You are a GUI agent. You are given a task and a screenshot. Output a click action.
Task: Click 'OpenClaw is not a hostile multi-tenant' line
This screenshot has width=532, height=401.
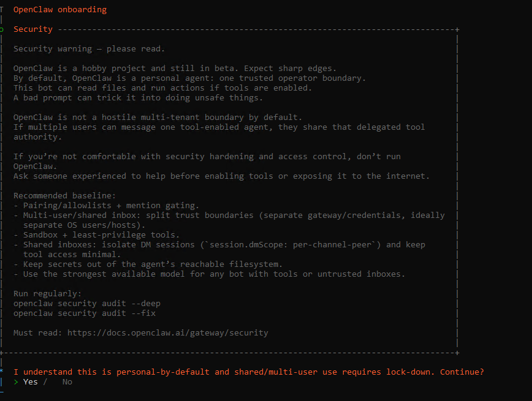click(158, 118)
